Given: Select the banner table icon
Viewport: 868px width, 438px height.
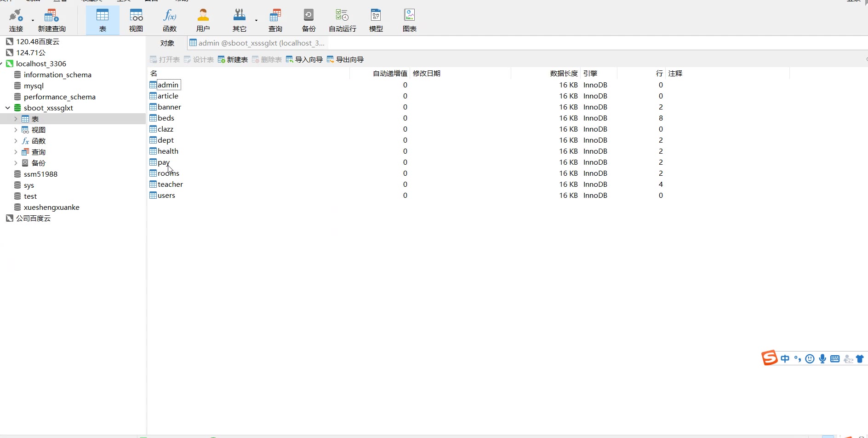Looking at the screenshot, I should click(x=153, y=107).
